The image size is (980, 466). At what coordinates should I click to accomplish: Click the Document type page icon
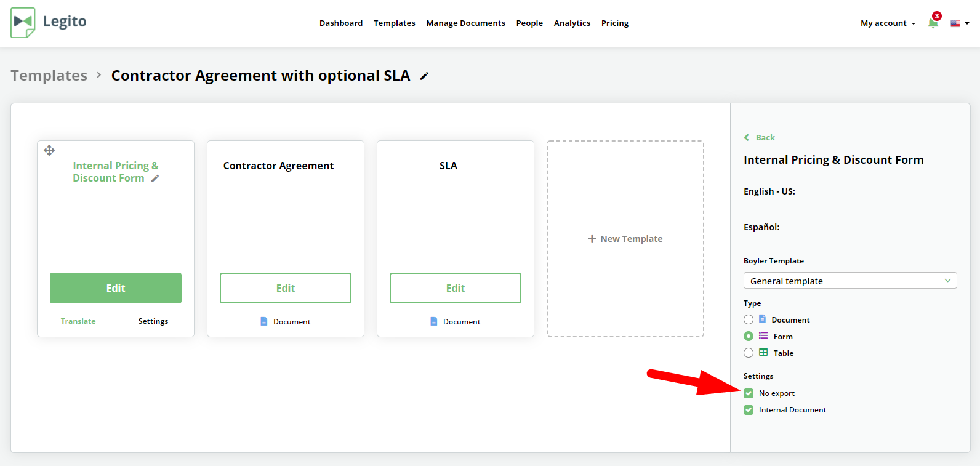pos(762,319)
